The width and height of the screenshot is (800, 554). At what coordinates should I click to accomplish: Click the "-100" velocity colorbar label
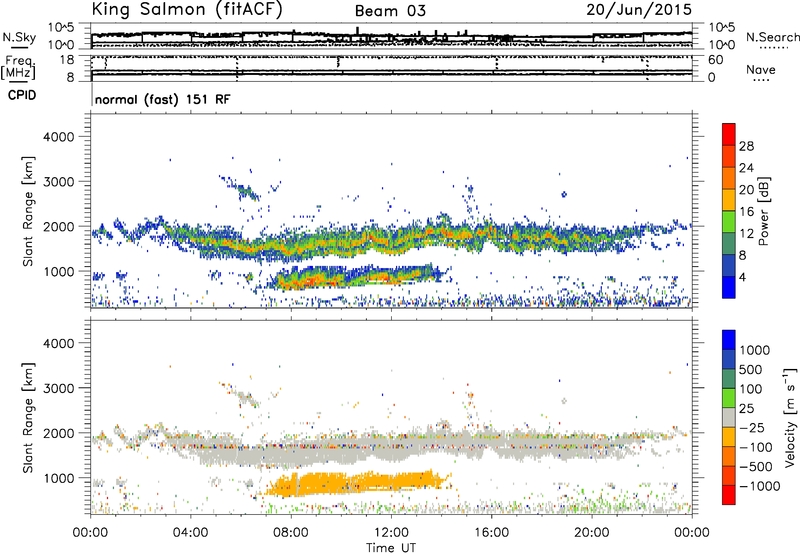(756, 447)
